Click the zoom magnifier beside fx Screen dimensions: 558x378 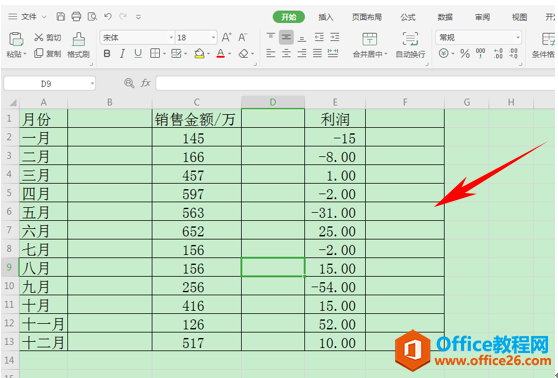[x=129, y=83]
